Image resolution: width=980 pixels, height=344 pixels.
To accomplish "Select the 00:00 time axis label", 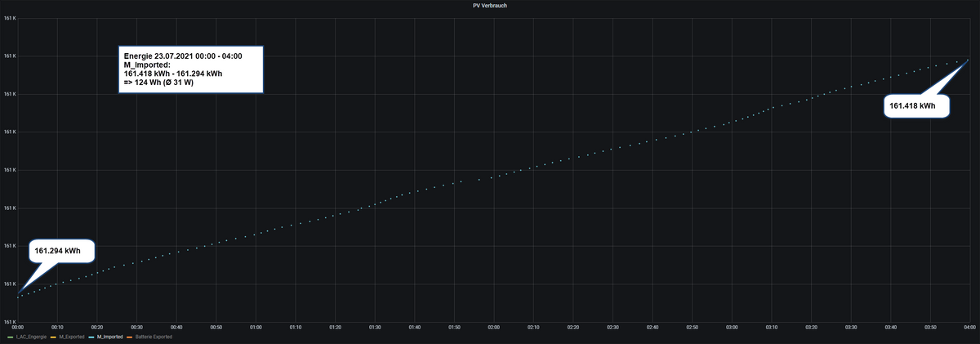I will click(18, 327).
